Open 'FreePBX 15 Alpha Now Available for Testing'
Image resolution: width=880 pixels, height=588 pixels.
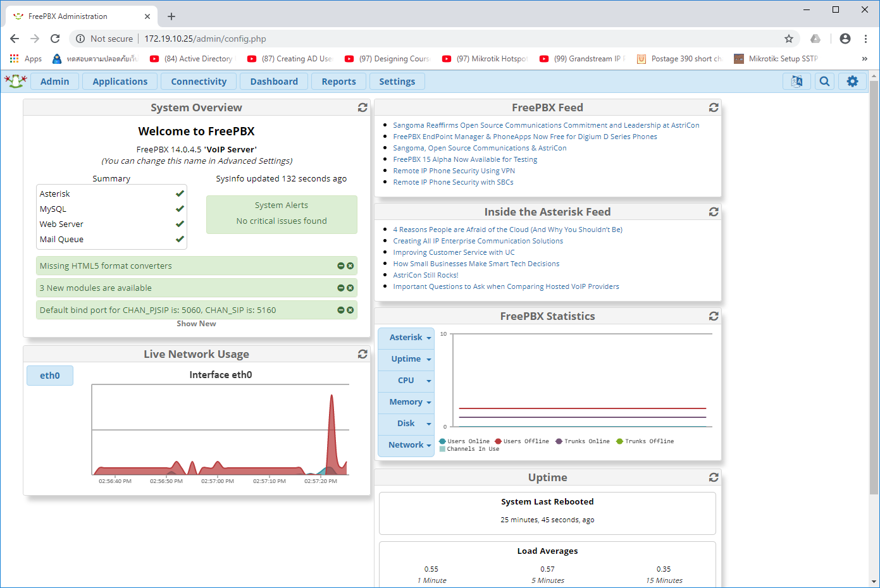tap(465, 159)
